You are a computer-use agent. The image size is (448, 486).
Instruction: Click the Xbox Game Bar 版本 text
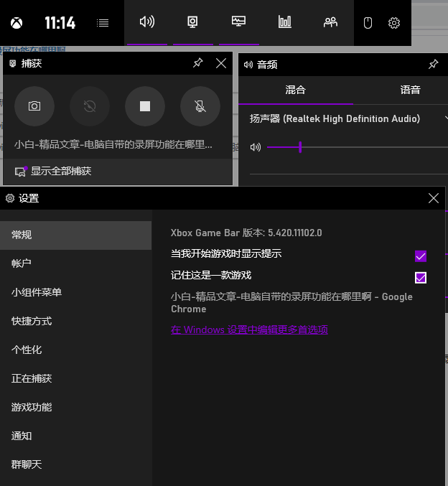click(x=246, y=233)
